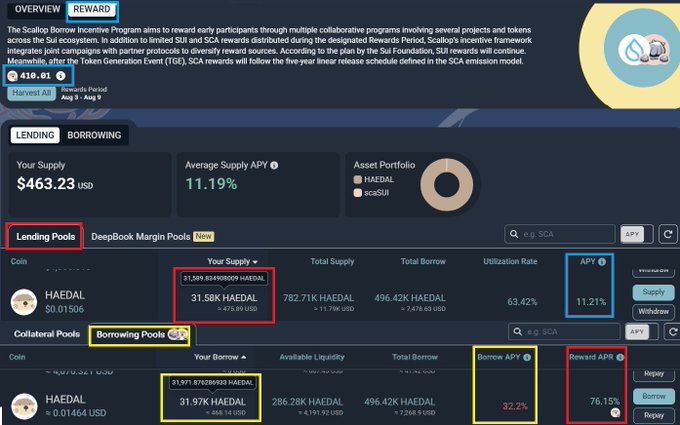Click the 76.15% reward APR value

[605, 401]
